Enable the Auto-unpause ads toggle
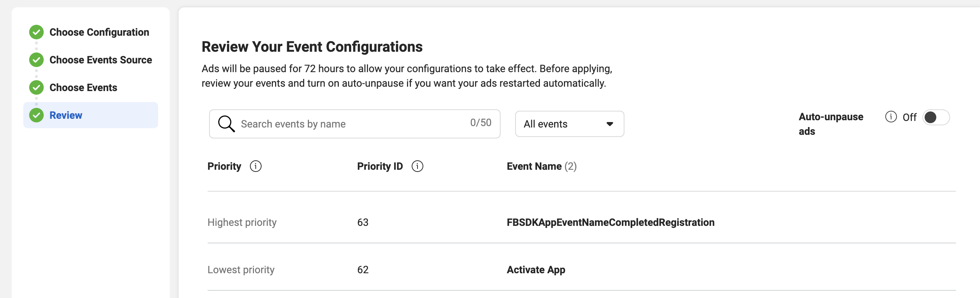980x298 pixels. tap(936, 117)
